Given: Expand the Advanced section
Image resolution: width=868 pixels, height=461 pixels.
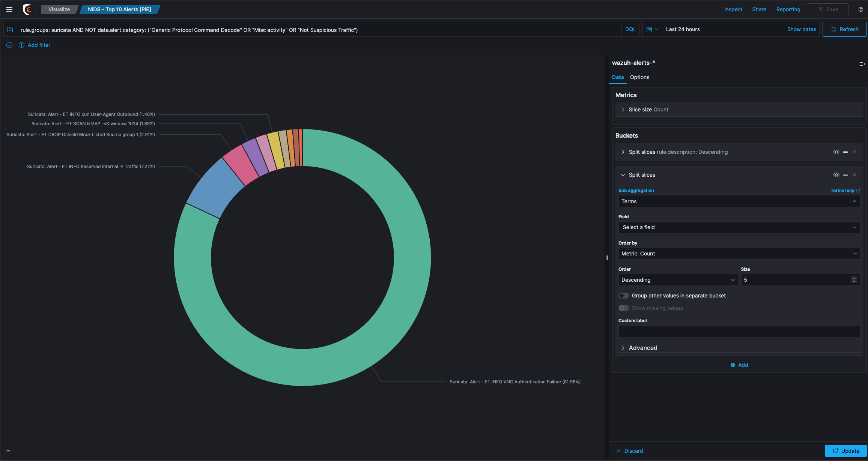Looking at the screenshot, I should click(x=642, y=348).
